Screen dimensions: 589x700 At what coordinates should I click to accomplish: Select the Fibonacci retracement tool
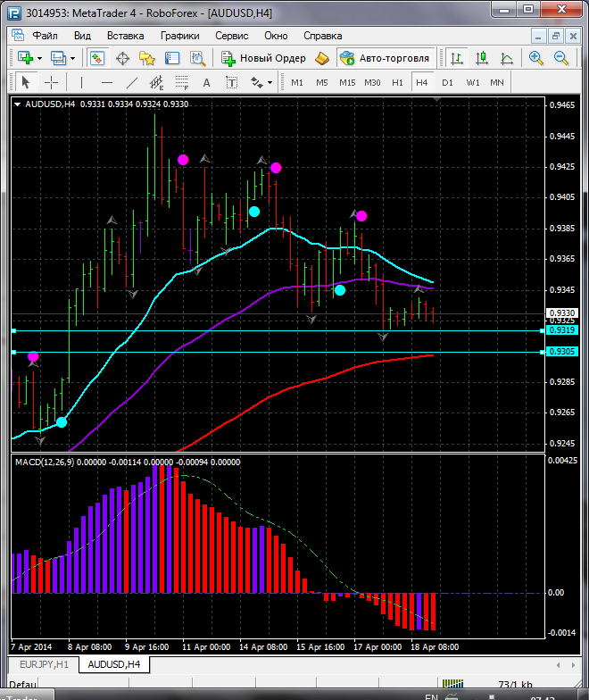point(183,82)
